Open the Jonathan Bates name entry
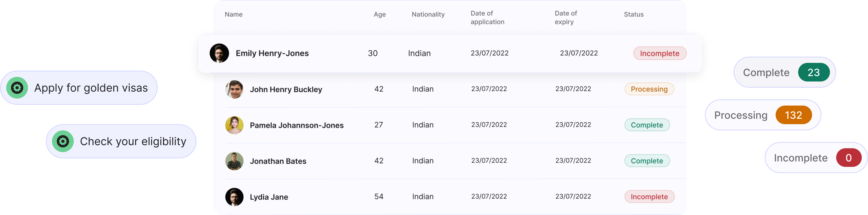 coord(278,161)
